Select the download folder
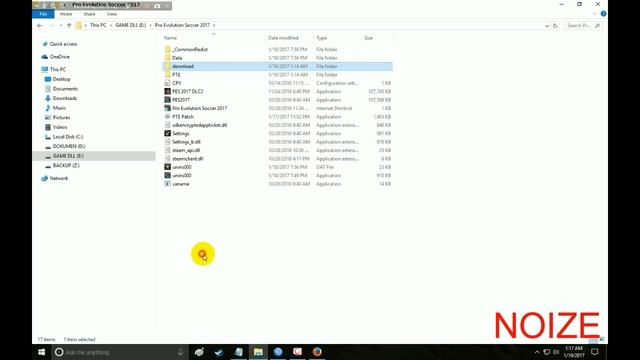Viewport: 640px width, 360px height. point(278,66)
